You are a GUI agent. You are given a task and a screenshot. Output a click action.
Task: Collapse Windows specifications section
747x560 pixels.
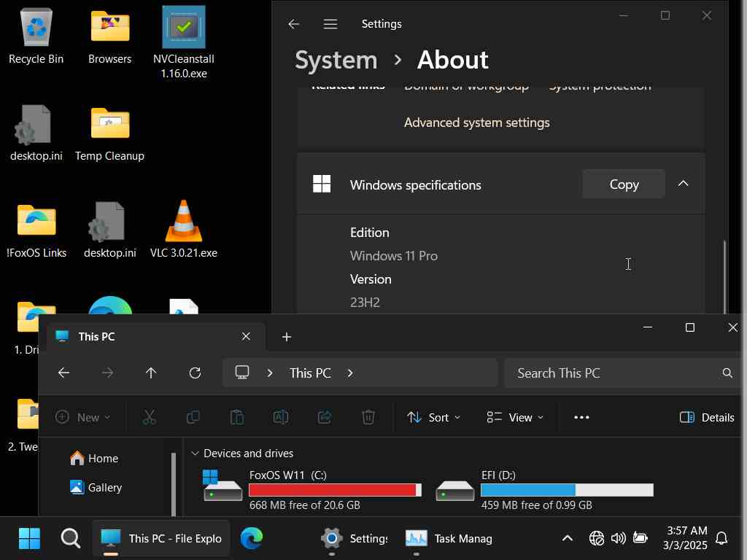683,184
